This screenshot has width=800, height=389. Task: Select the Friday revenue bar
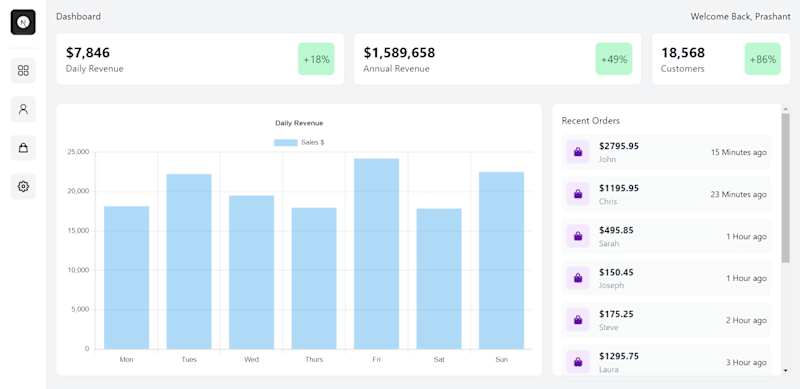[377, 254]
